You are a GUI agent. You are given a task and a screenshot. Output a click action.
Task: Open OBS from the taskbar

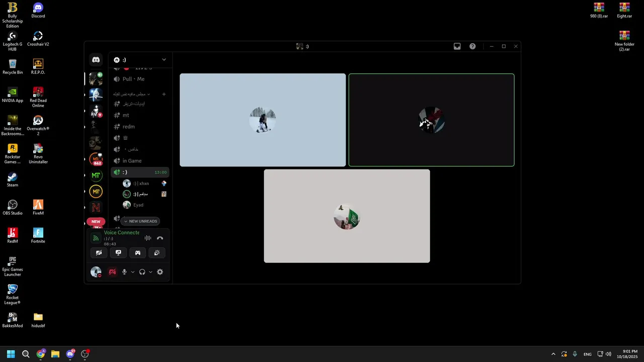[85, 354]
